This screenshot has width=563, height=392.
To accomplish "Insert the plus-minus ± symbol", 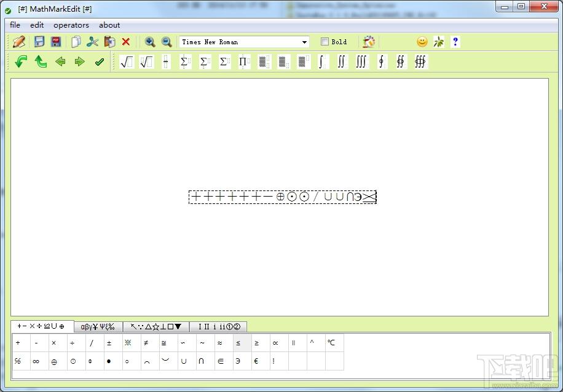I will pos(113,343).
